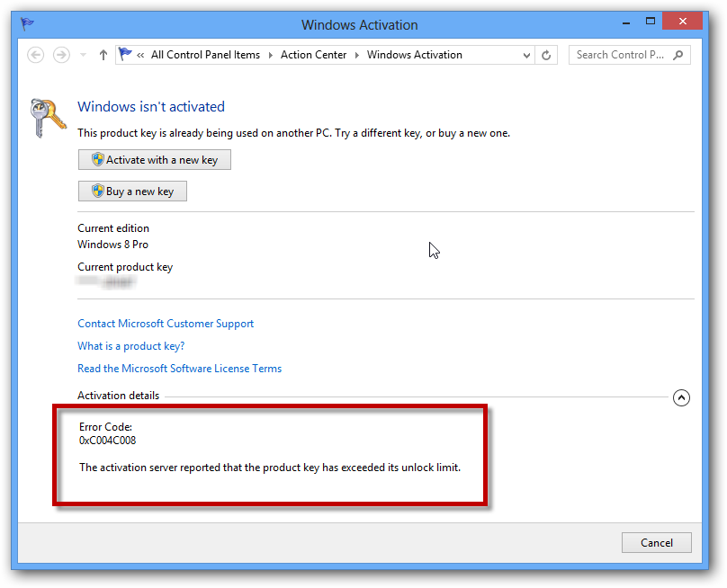Click Activate with a new key
Image resolution: width=727 pixels, height=588 pixels.
tap(155, 160)
